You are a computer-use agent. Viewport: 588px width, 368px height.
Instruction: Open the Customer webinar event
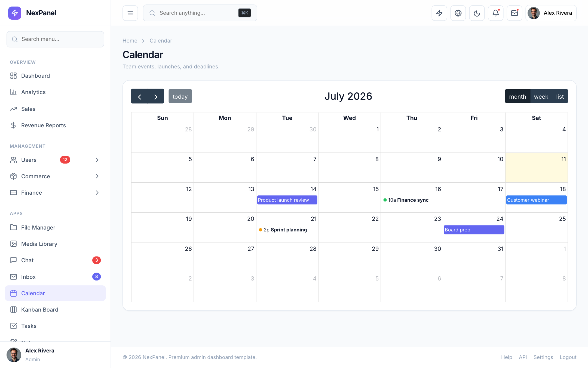click(536, 200)
